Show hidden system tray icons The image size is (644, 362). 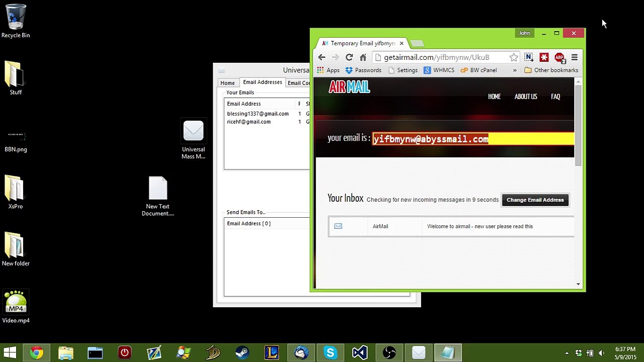[x=567, y=353]
